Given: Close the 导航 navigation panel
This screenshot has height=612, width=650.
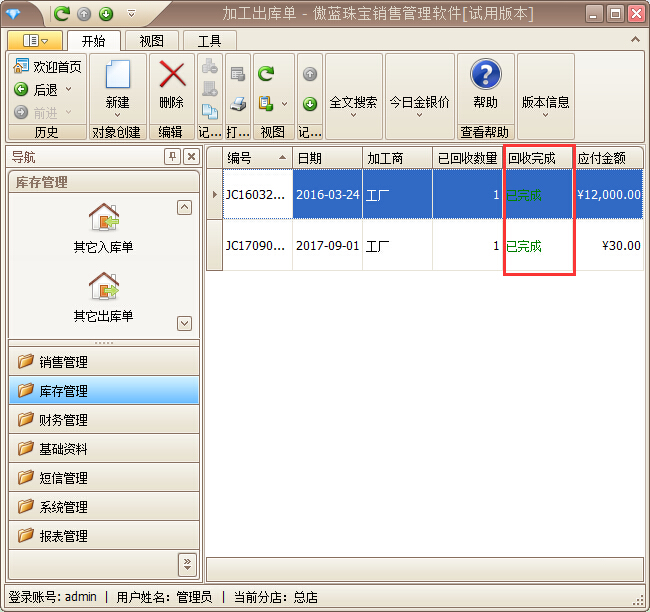Looking at the screenshot, I should pyautogui.click(x=190, y=157).
